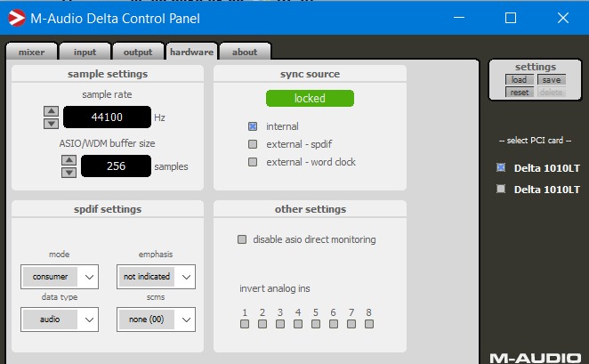589x364 pixels.
Task: Increase ASIO/WDM buffer size up arrow
Action: pyautogui.click(x=69, y=160)
